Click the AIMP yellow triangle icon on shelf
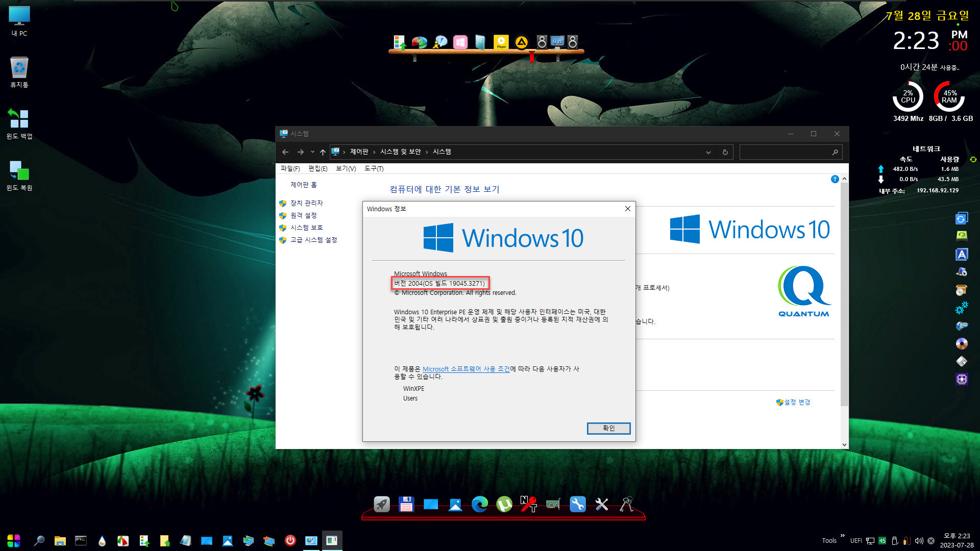 click(521, 42)
